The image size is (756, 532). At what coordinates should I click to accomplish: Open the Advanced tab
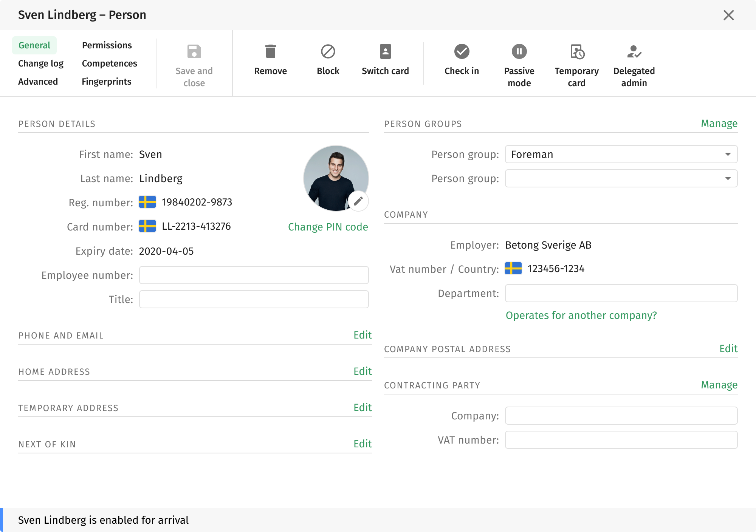point(38,82)
